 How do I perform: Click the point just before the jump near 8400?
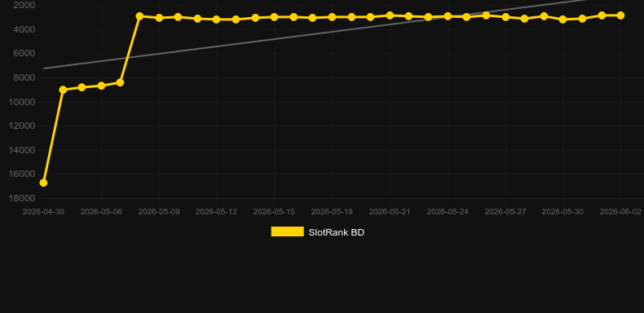click(120, 82)
